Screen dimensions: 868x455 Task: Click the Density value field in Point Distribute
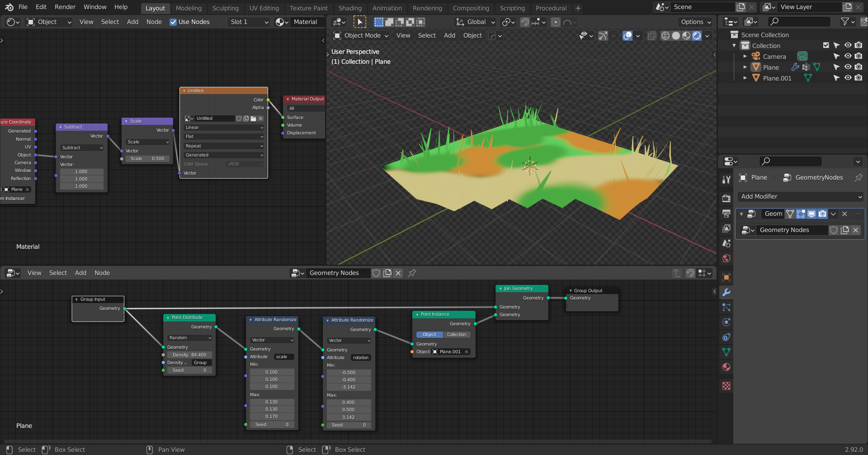click(189, 355)
